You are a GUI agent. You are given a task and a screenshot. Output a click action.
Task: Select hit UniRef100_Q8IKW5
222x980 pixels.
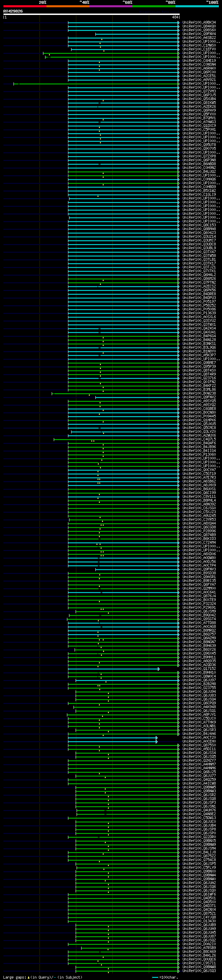point(199,103)
